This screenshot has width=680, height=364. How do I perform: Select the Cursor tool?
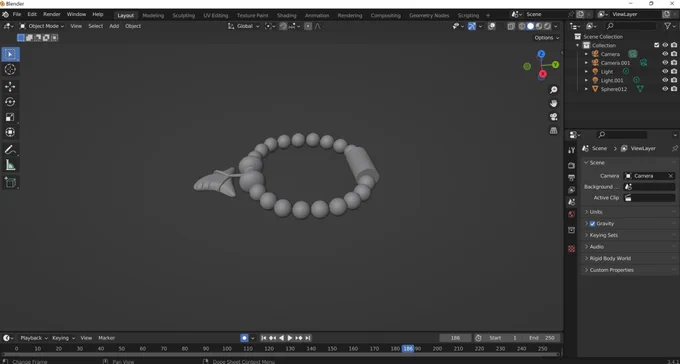pyautogui.click(x=10, y=69)
